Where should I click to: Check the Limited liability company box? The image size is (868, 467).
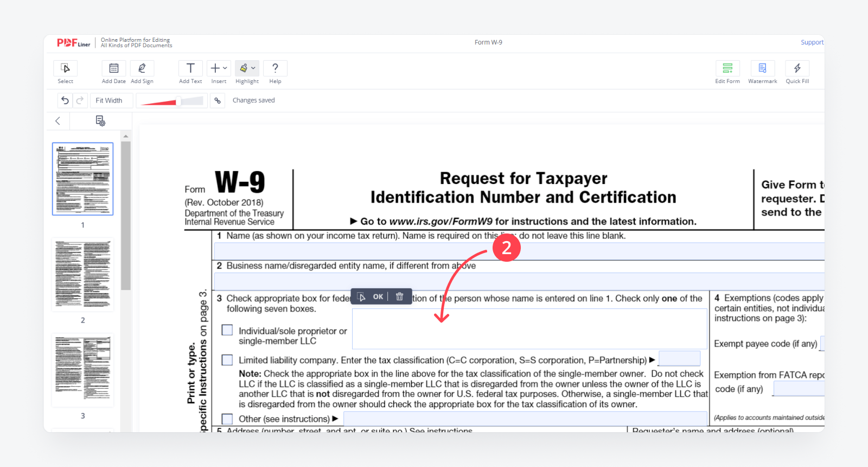(227, 360)
